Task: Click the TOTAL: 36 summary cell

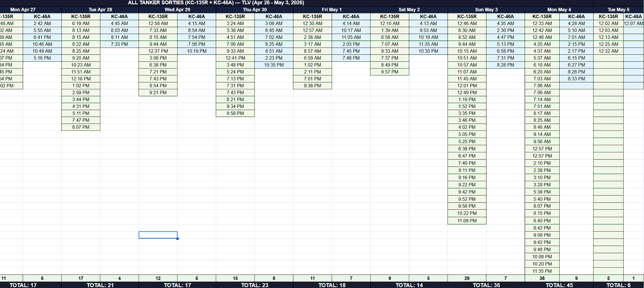Action: click(x=486, y=285)
